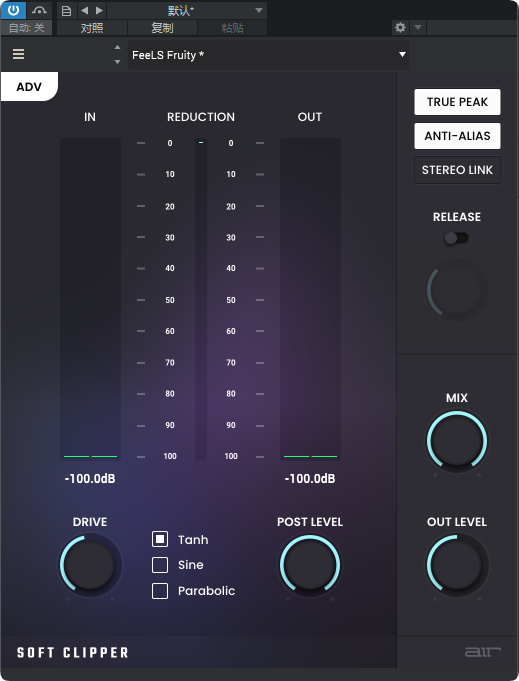
Task: Open the hamburger menu icon
Action: click(x=18, y=54)
